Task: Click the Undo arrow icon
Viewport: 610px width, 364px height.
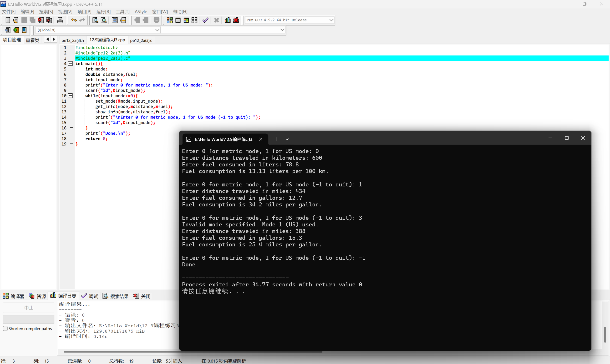Action: coord(74,20)
